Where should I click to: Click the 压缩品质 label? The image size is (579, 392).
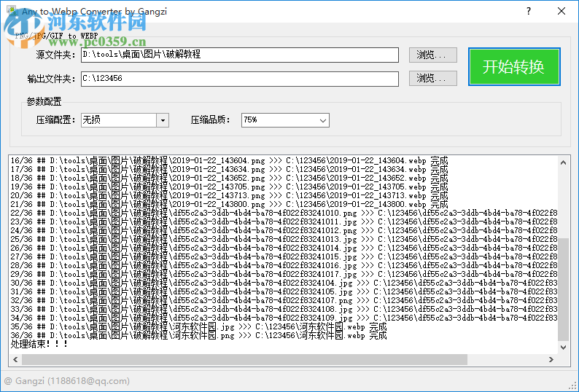pyautogui.click(x=211, y=120)
